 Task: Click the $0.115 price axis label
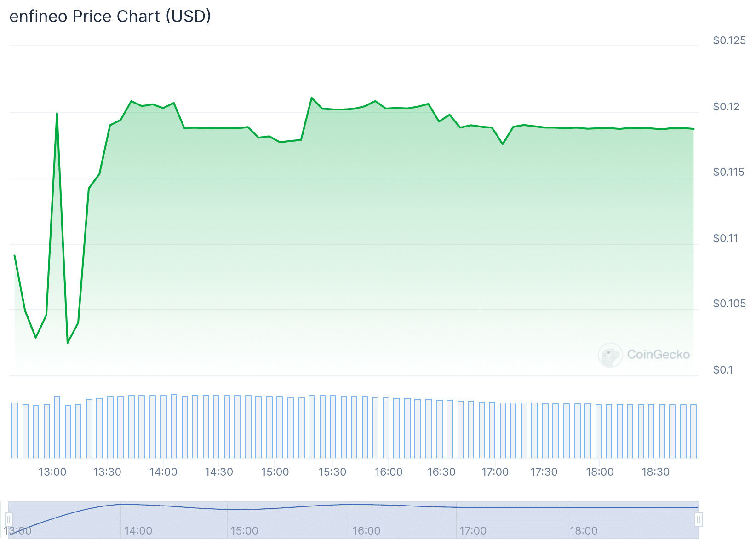tap(728, 172)
